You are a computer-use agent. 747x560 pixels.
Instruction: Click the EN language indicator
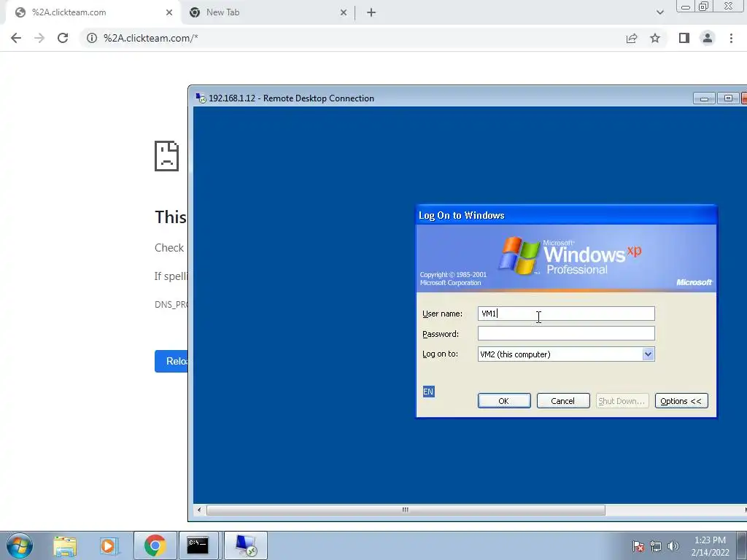(428, 392)
